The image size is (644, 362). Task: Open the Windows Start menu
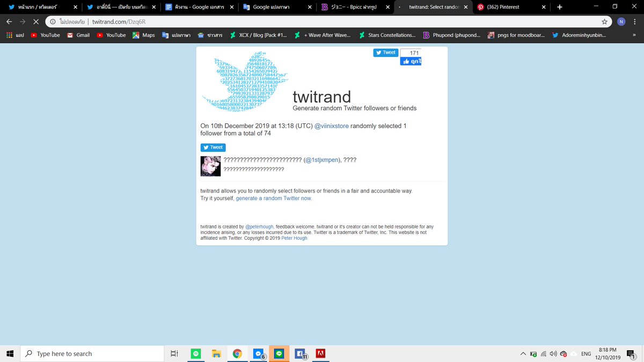[x=10, y=353]
